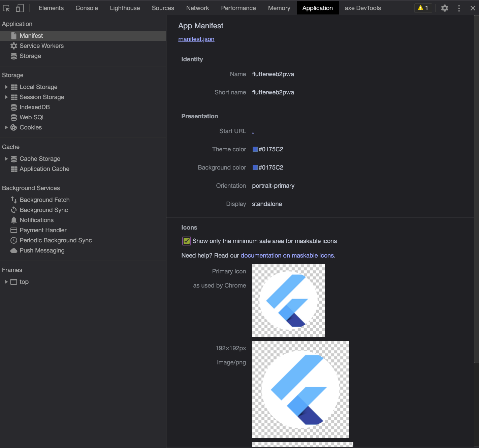Open the manifest.json link
The width and height of the screenshot is (479, 448).
tap(196, 39)
